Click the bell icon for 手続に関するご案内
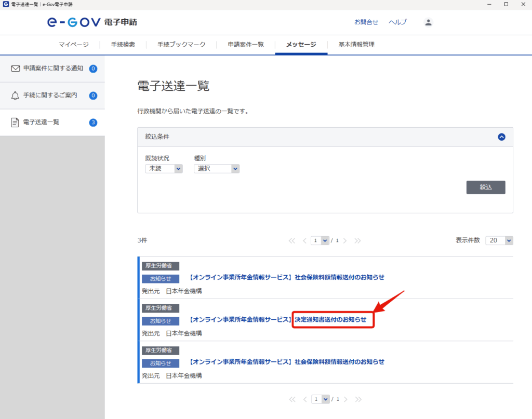 [15, 96]
